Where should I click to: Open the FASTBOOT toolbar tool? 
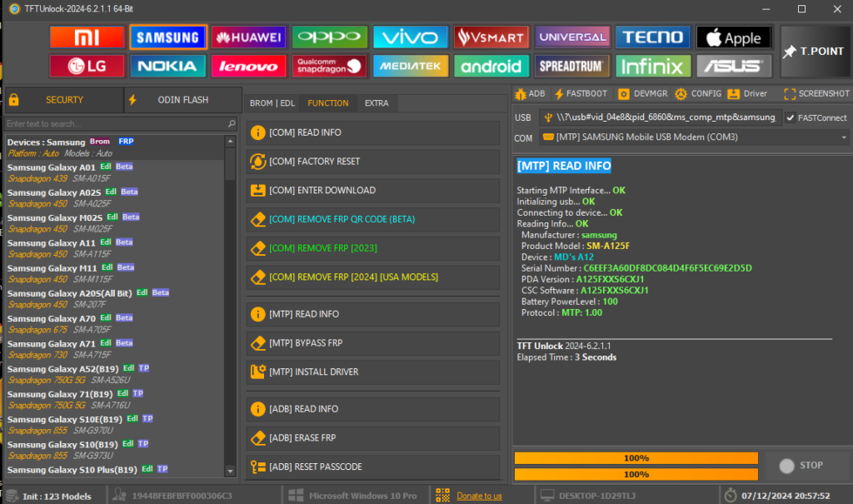[x=581, y=93]
